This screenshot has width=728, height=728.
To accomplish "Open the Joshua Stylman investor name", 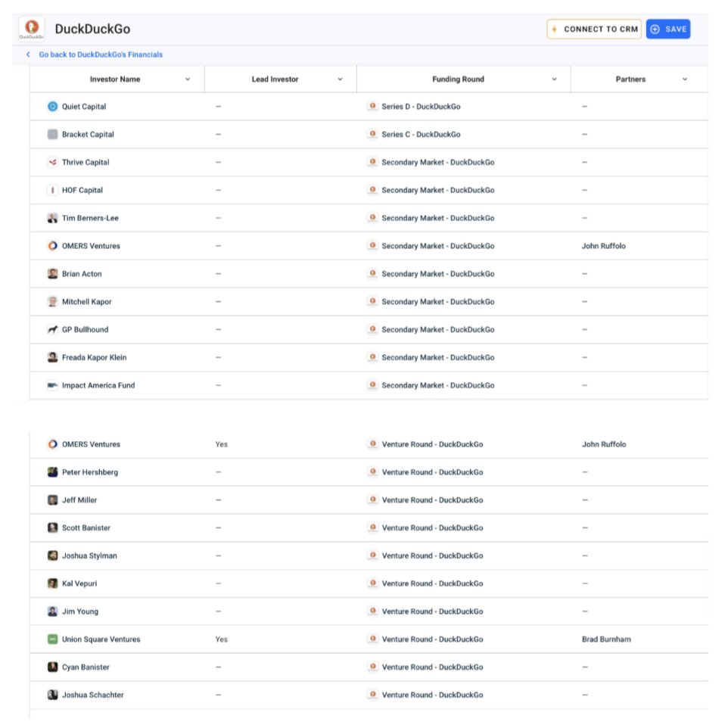I will [x=89, y=555].
